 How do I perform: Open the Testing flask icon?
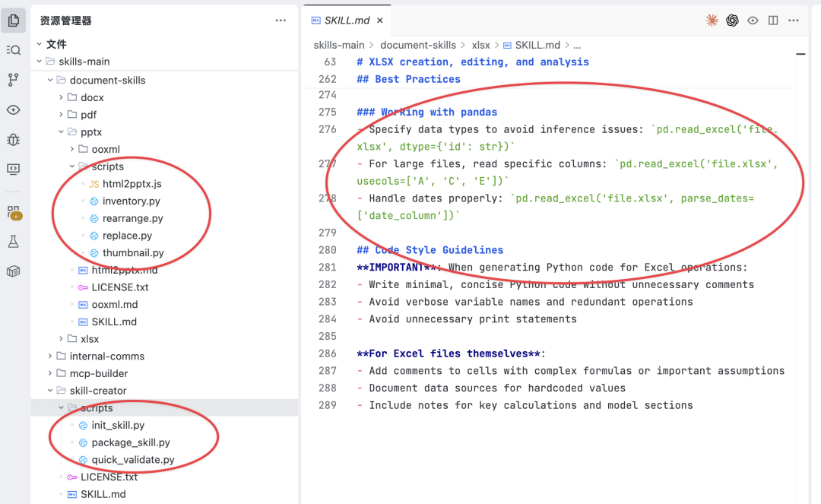tap(14, 242)
